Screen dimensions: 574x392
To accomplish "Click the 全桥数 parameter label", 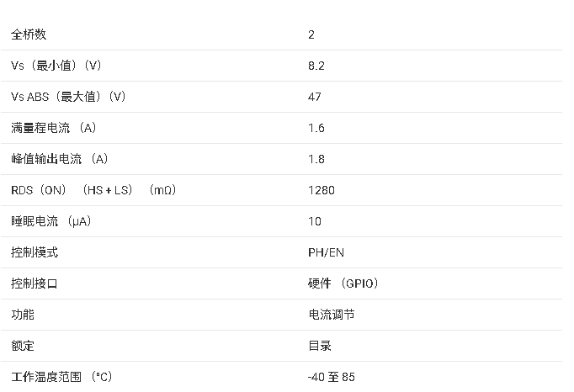I will 29,34.
